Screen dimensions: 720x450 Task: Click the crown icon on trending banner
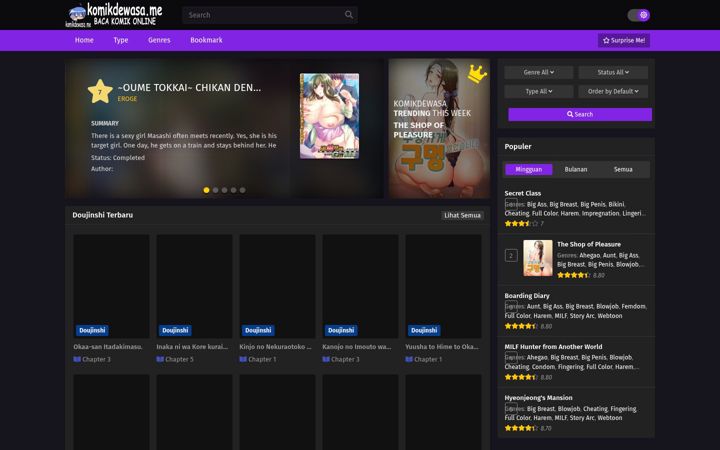(477, 74)
